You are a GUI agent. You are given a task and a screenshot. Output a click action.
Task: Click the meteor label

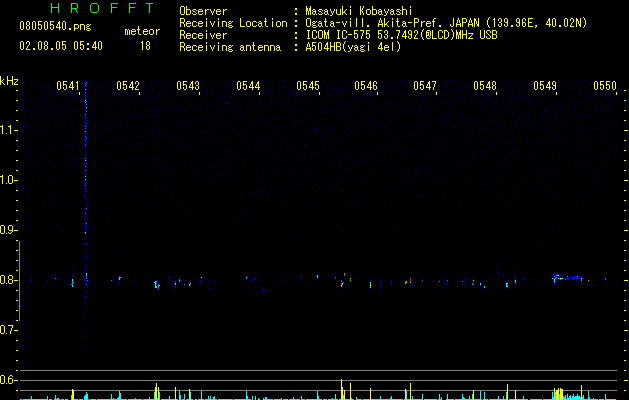pyautogui.click(x=142, y=31)
